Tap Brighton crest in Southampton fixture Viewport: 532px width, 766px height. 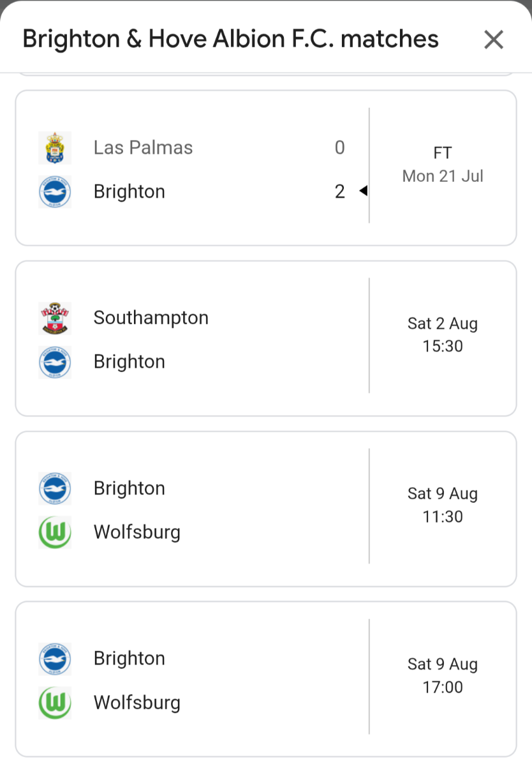[55, 362]
